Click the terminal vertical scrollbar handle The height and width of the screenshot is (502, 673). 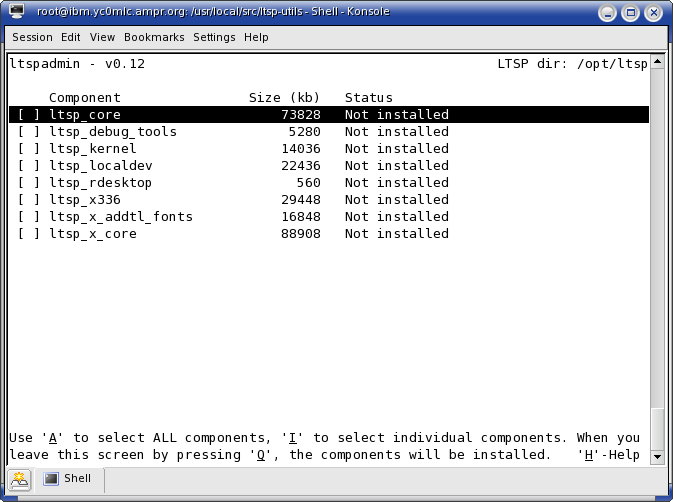(x=657, y=429)
